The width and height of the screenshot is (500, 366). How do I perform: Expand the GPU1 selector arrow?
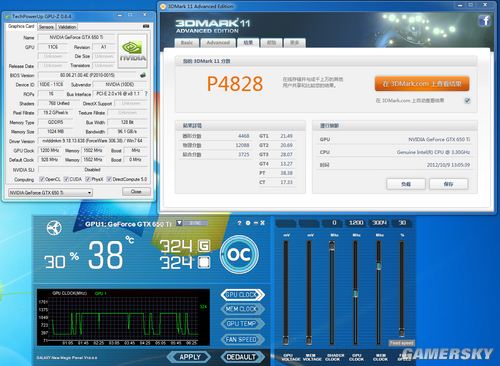coord(179,223)
